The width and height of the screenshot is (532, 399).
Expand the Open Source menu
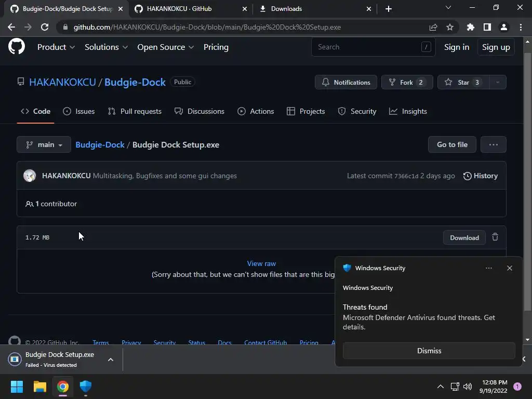[166, 47]
